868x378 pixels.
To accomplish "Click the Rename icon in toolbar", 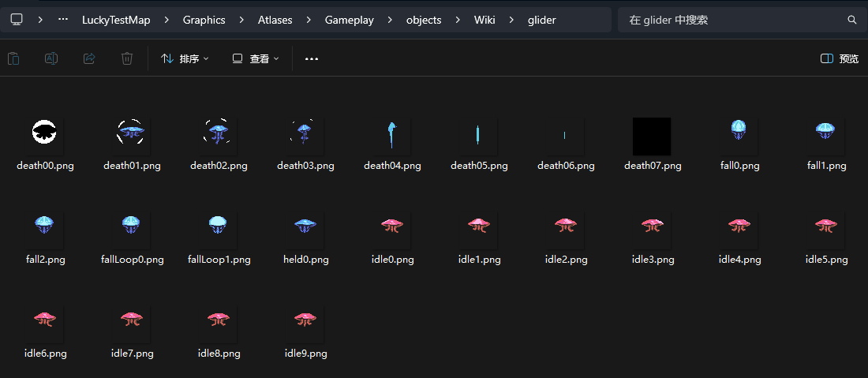I will (x=51, y=58).
